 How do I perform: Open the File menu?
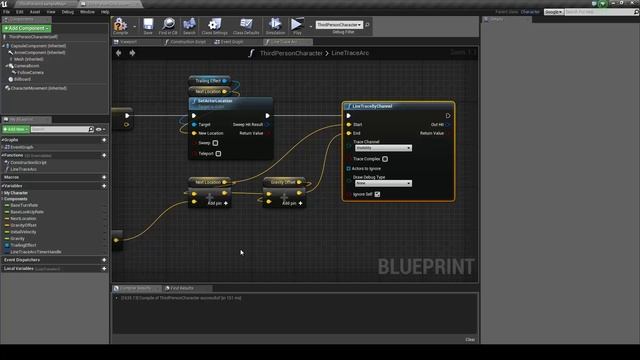7,12
